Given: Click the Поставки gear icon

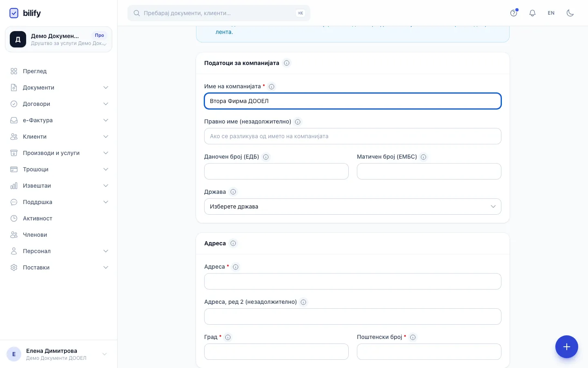Looking at the screenshot, I should tap(14, 267).
